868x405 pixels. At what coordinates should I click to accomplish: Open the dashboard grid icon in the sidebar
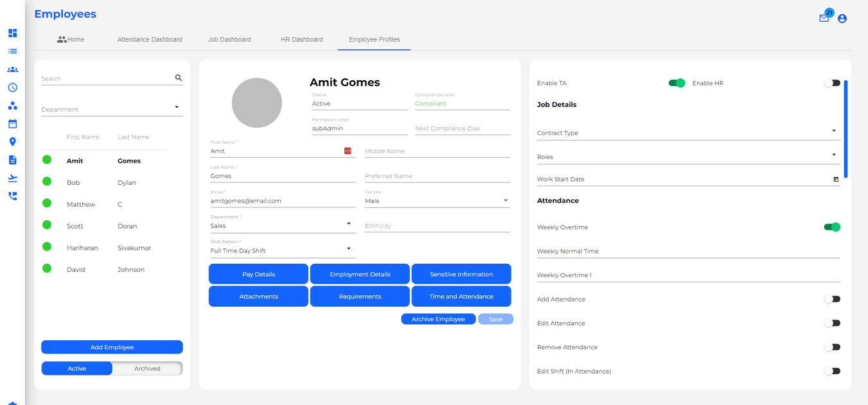[12, 33]
